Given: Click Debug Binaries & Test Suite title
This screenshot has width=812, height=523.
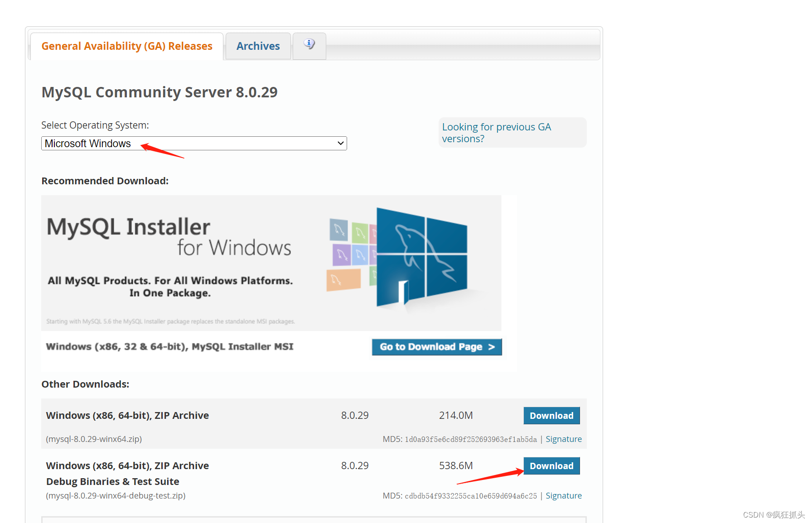Looking at the screenshot, I should (x=113, y=482).
